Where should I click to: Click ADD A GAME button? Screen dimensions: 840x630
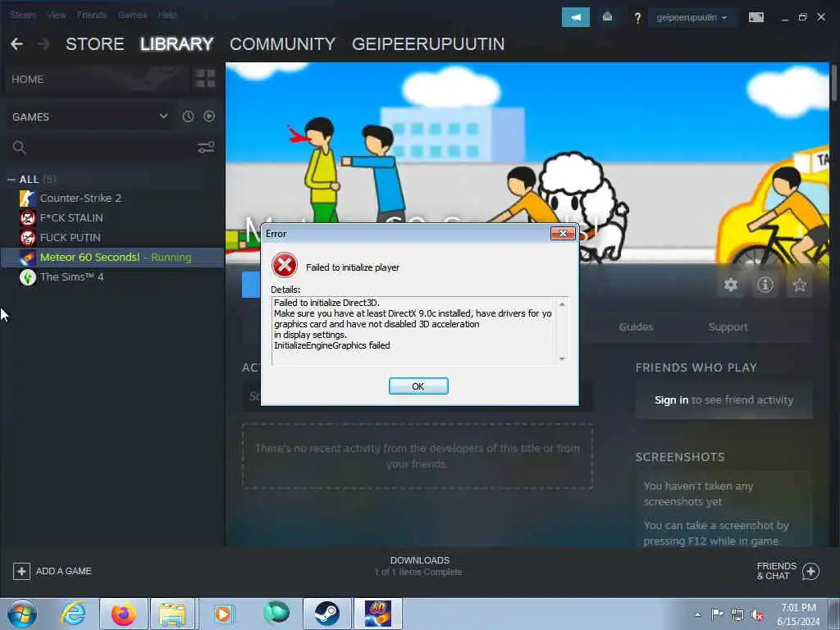tap(52, 571)
